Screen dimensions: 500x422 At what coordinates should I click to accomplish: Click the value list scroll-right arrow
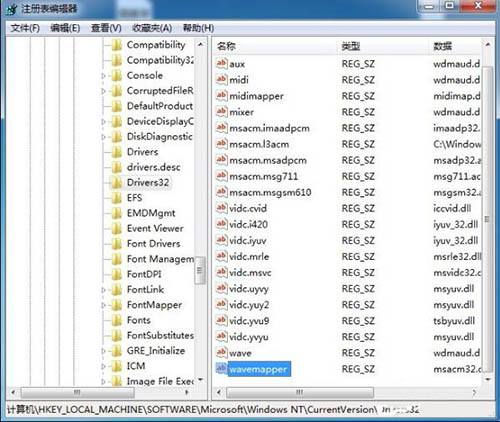click(474, 392)
